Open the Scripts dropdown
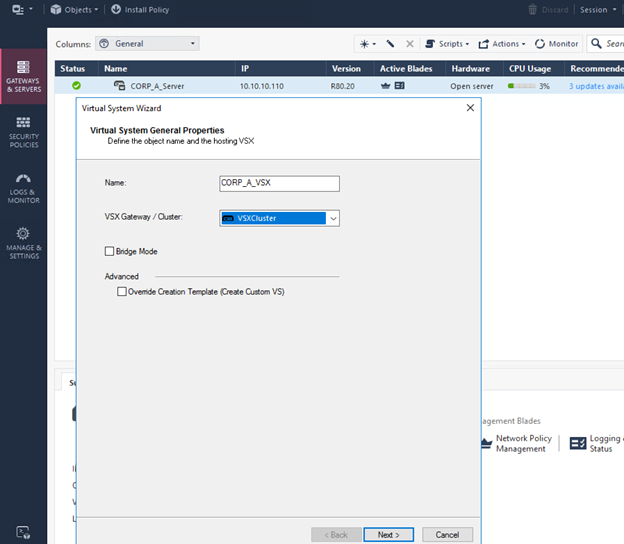The height and width of the screenshot is (544, 624). pos(447,44)
